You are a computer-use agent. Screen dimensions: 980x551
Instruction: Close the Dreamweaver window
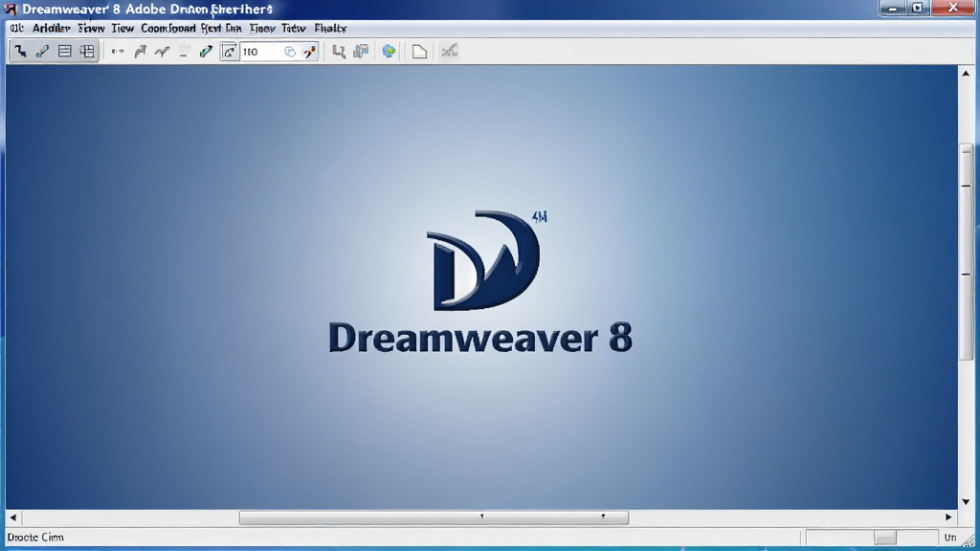tap(953, 8)
